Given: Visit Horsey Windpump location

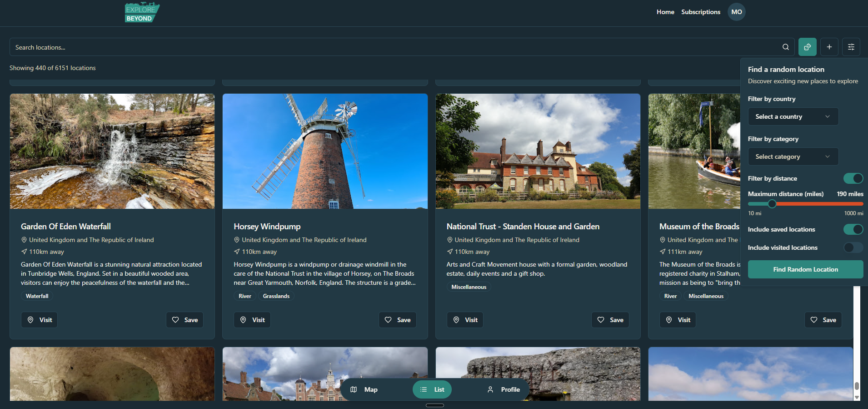Looking at the screenshot, I should click(252, 320).
